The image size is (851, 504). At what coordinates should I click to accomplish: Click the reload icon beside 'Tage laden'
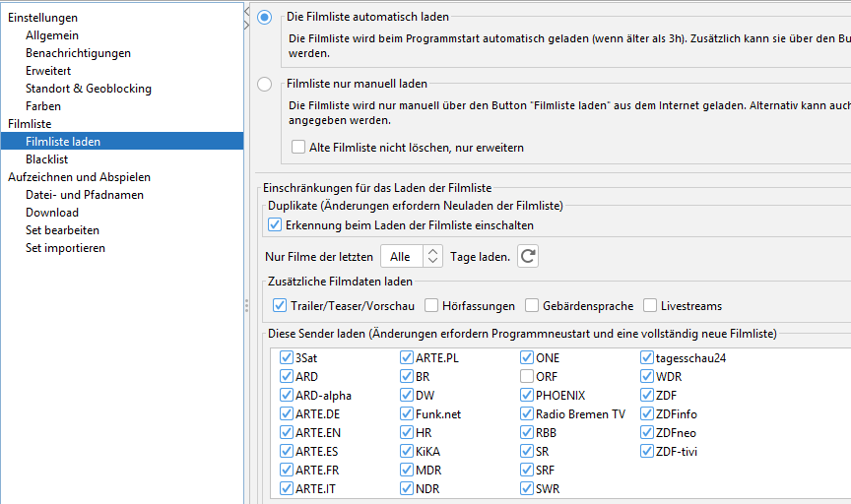pos(528,256)
